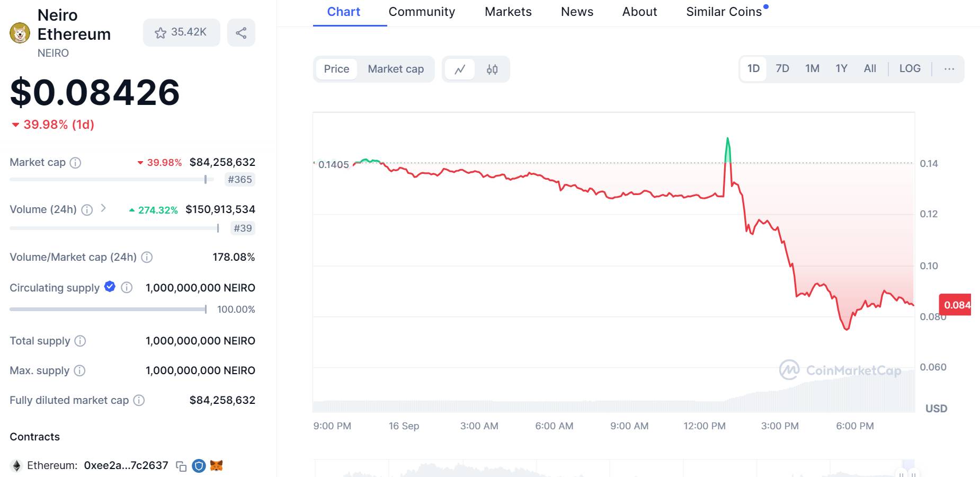
Task: Click the market cap rank progress bar
Action: click(112, 180)
